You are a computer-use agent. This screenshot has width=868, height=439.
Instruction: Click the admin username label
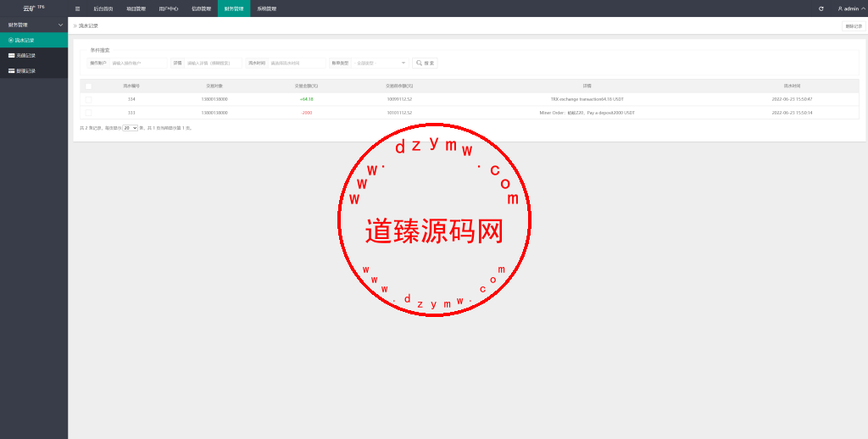(x=851, y=8)
